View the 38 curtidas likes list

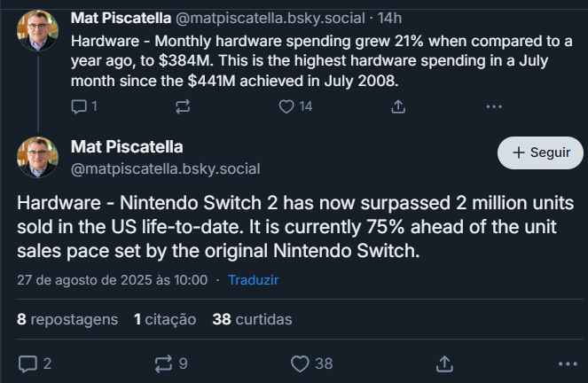(x=252, y=320)
